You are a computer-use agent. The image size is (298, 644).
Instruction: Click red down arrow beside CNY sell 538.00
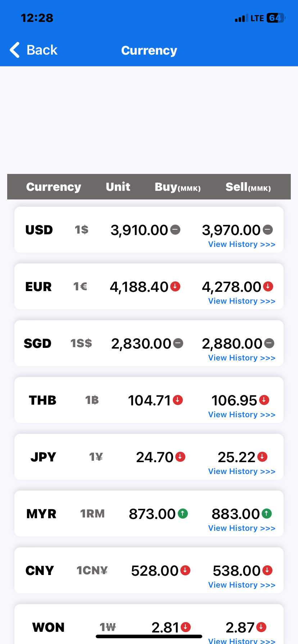[x=267, y=570]
